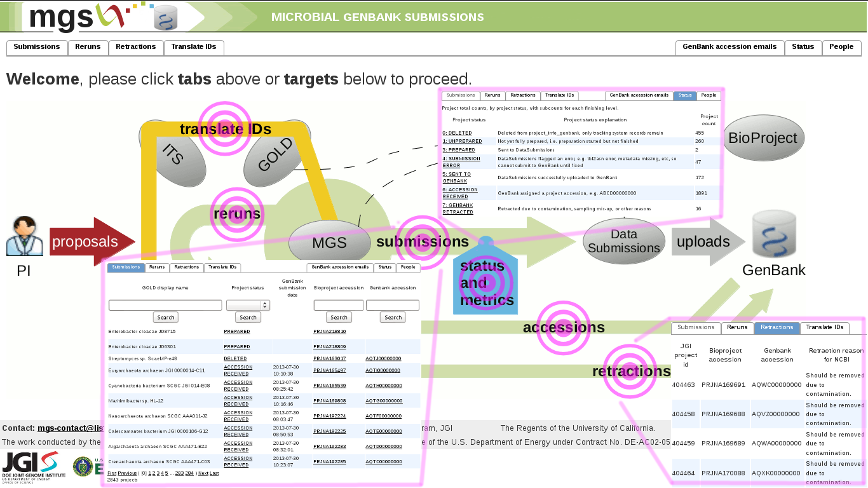Viewport: 868px width, 488px height.
Task: Click the retractions bullseye target
Action: click(630, 371)
